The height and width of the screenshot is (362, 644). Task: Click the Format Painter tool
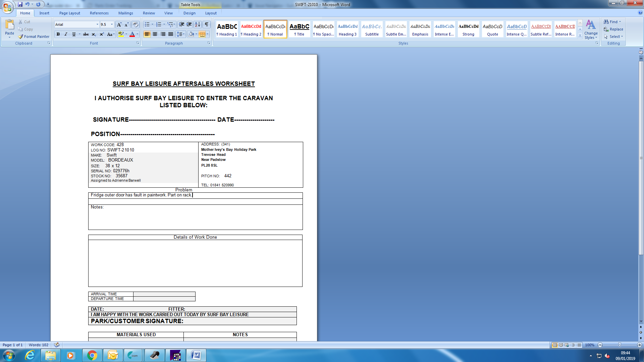(34, 37)
